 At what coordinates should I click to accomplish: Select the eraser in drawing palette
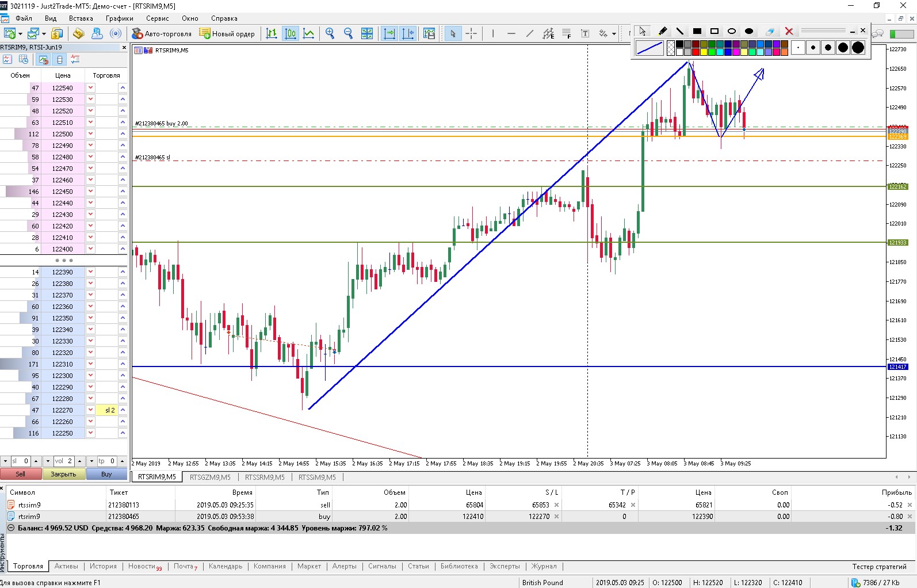[770, 31]
